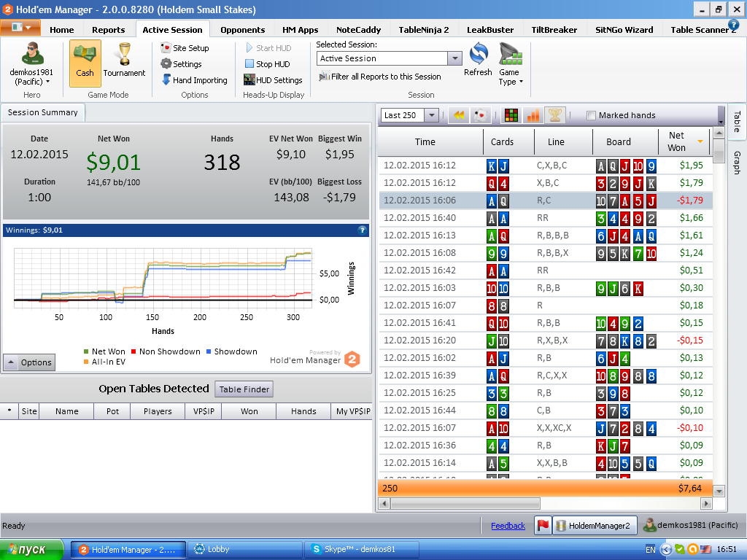Open the Hold'em Manager application menu button
Screen dimensions: 747x560
[x=20, y=28]
